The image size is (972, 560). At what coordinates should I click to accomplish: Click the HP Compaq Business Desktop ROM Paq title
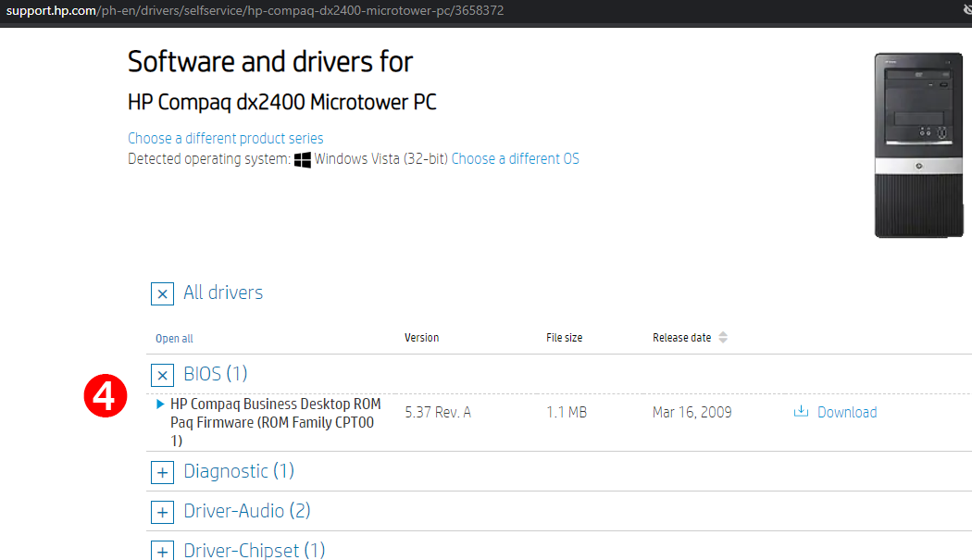[275, 422]
